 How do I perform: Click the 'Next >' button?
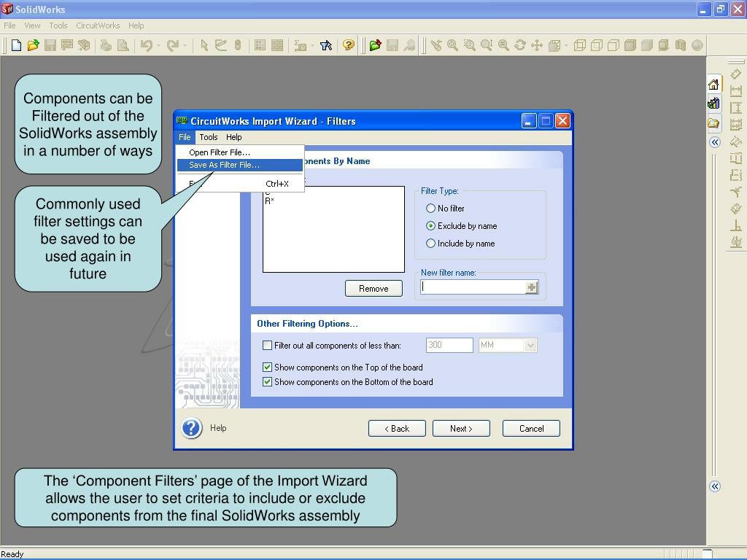[x=461, y=429]
